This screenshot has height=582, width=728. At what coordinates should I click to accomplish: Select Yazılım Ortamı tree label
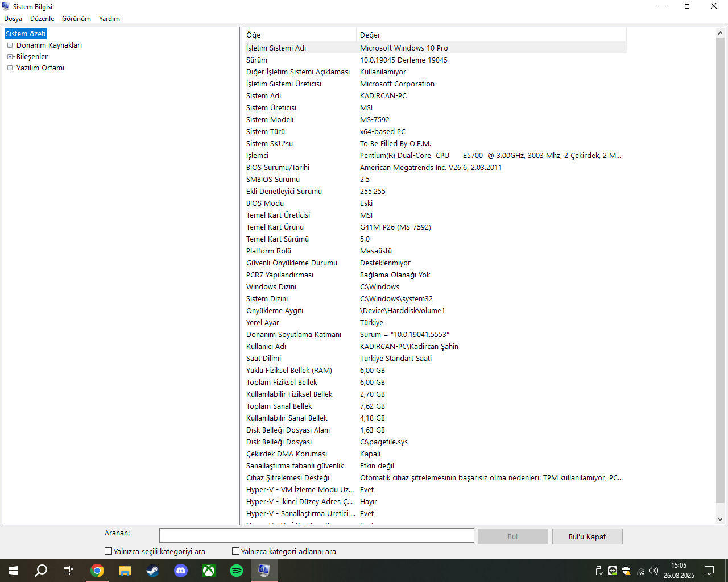[x=40, y=68]
